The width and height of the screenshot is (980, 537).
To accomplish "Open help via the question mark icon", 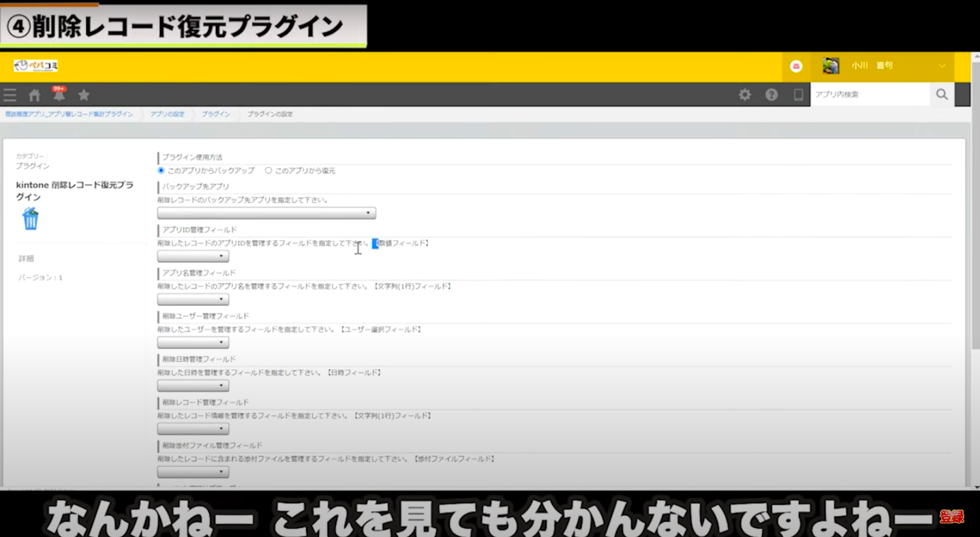I will (771, 95).
